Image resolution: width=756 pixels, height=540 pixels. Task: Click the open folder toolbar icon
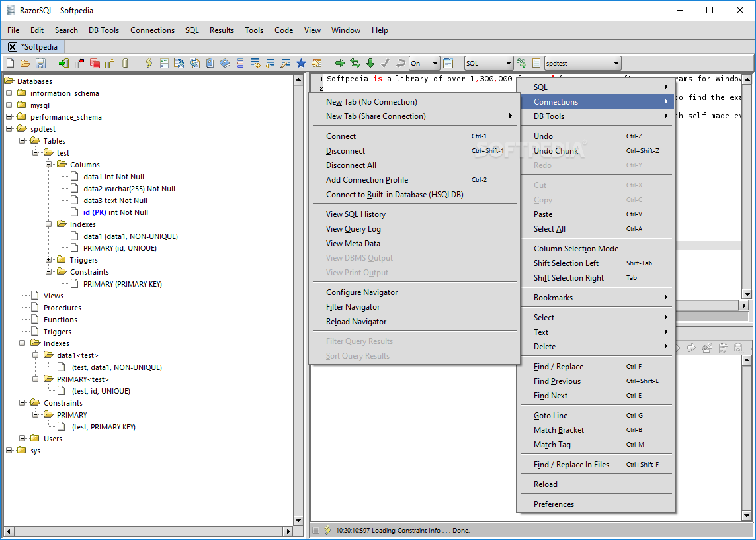[26, 63]
